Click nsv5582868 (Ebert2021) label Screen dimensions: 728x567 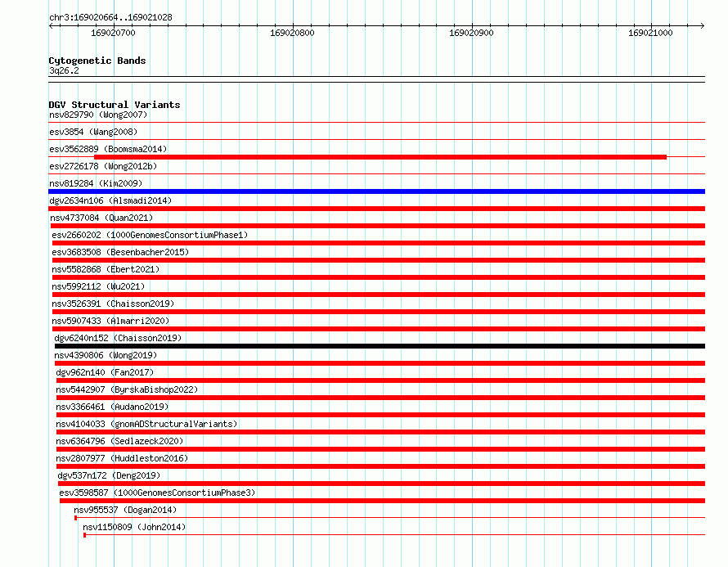point(106,269)
